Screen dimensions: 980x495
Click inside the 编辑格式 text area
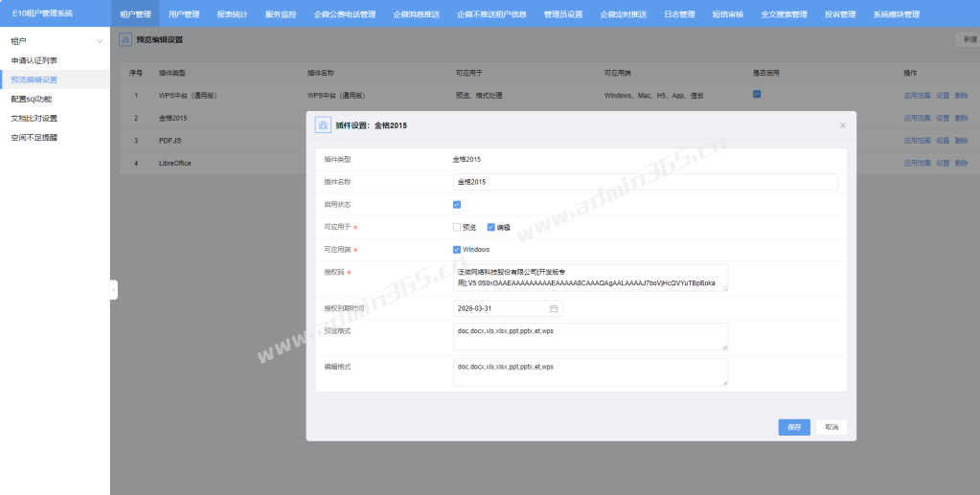click(590, 371)
